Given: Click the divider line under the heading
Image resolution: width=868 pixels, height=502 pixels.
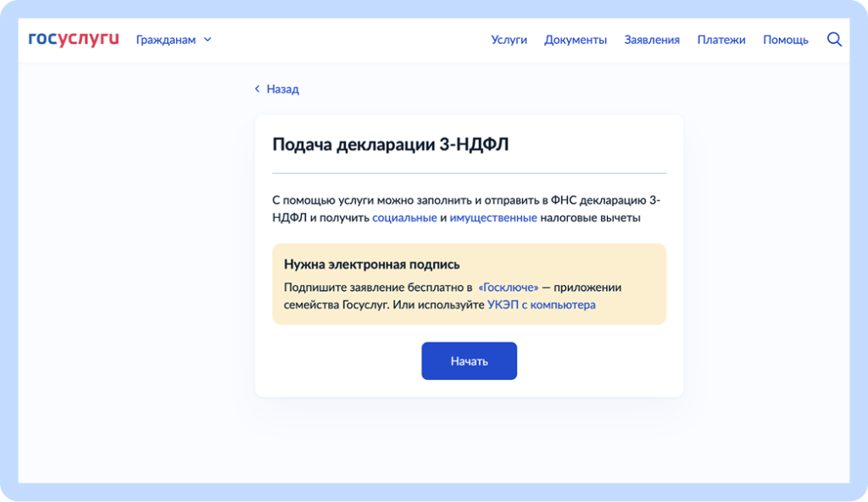Looking at the screenshot, I should (469, 173).
